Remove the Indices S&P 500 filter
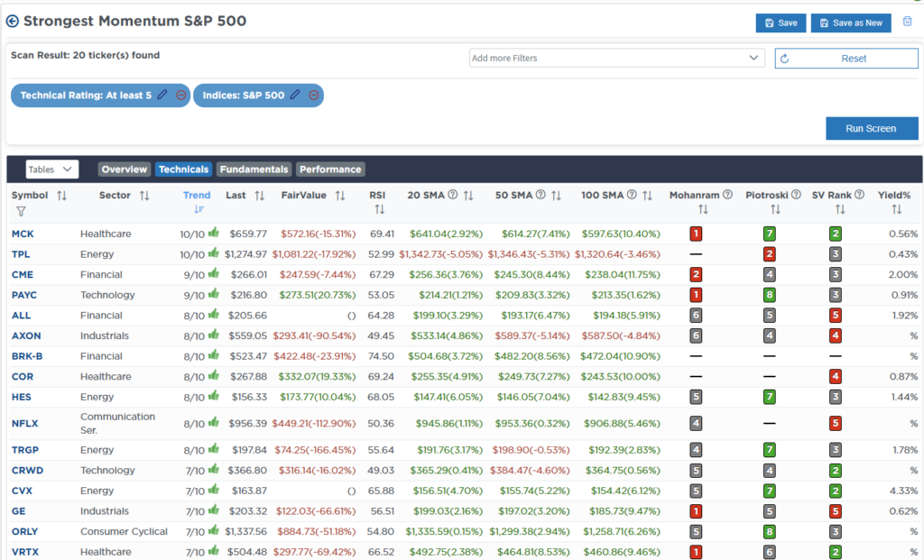Screen dimensions: 924x560 click(314, 95)
